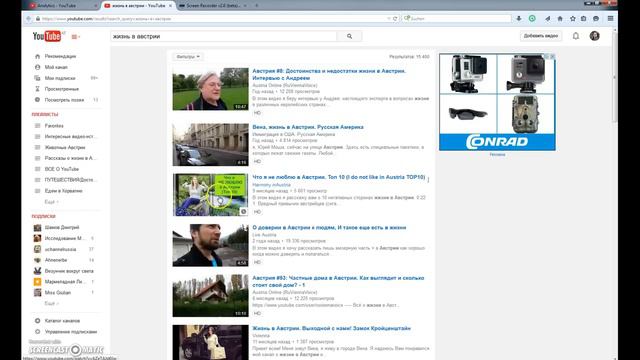This screenshot has width=640, height=360.
Task: Click the browser home button
Action: click(x=560, y=19)
